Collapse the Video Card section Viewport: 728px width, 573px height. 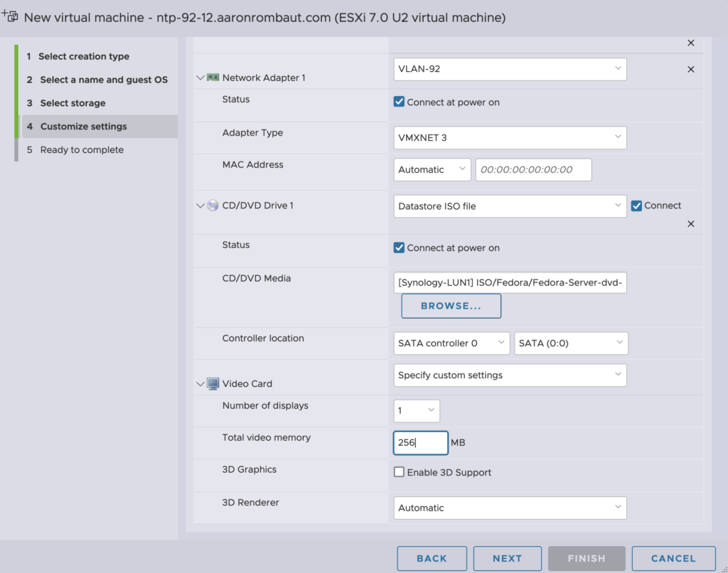pos(200,384)
